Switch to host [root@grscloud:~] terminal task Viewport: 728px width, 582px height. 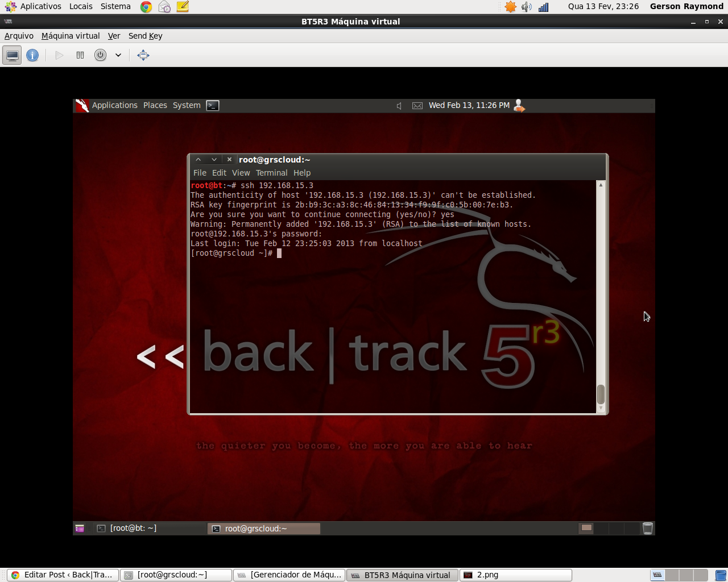pos(176,575)
